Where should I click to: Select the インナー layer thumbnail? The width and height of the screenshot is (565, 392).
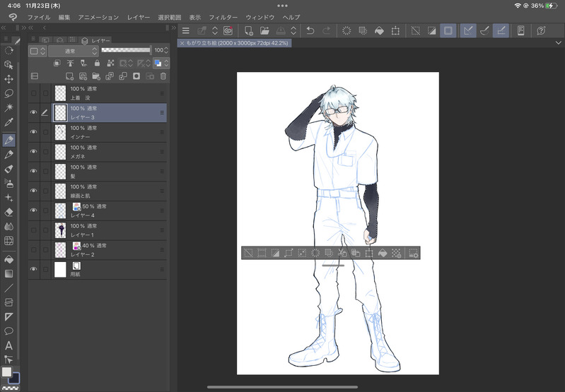[61, 132]
